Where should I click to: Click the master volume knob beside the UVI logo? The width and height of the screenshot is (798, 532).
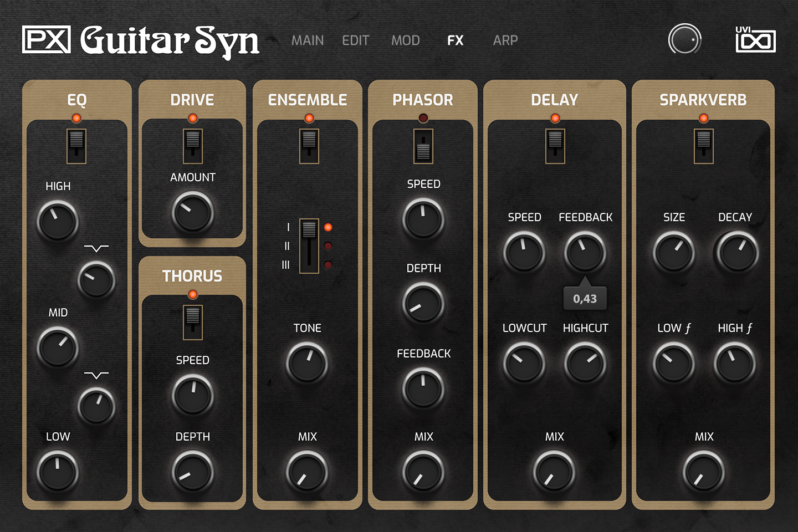click(685, 39)
